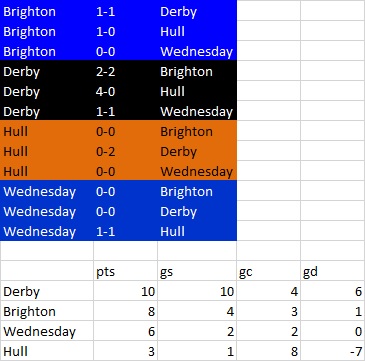
Task: Select Derby's points value of 10
Action: click(125, 292)
